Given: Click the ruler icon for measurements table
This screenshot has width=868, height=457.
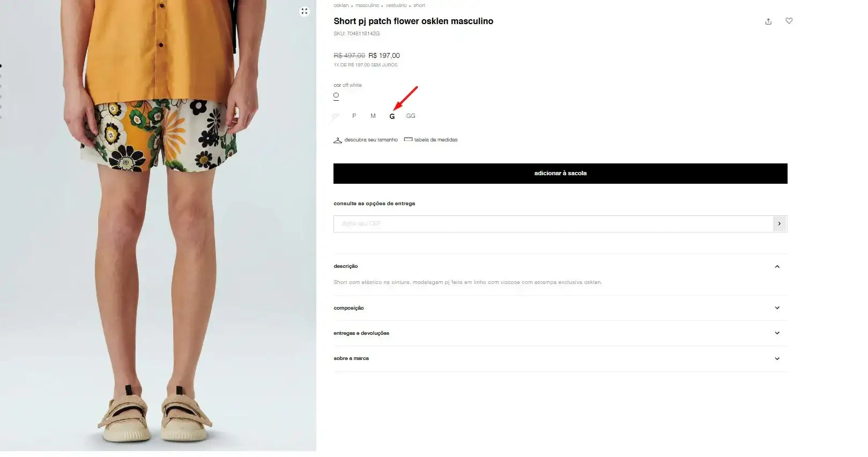Looking at the screenshot, I should [x=408, y=139].
